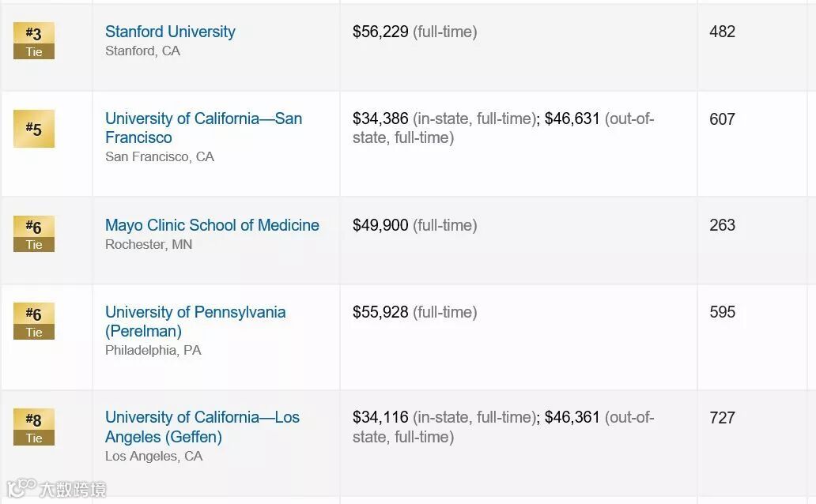Screen dimensions: 816x504
Task: Click Stanford's enrollment number 482
Action: [x=722, y=32]
